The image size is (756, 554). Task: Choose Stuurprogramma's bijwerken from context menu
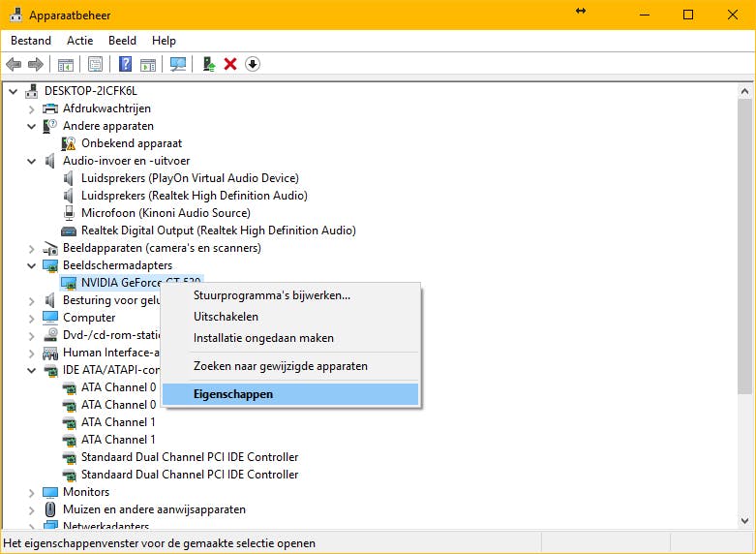290,295
